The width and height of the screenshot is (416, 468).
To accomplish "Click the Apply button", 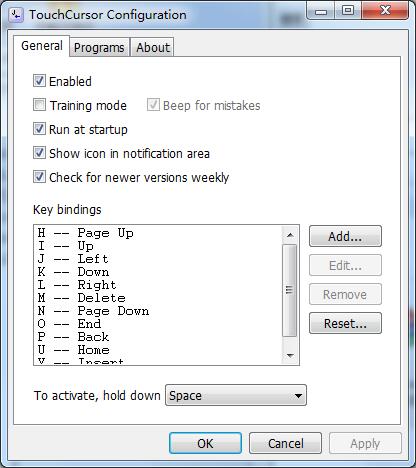I will pyautogui.click(x=365, y=443).
